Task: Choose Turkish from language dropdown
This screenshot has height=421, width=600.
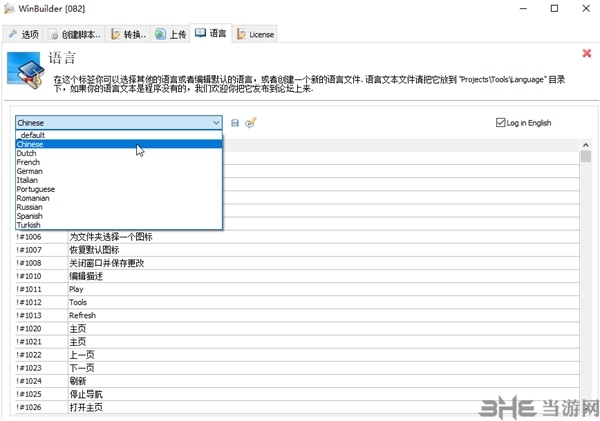Action: [119, 225]
